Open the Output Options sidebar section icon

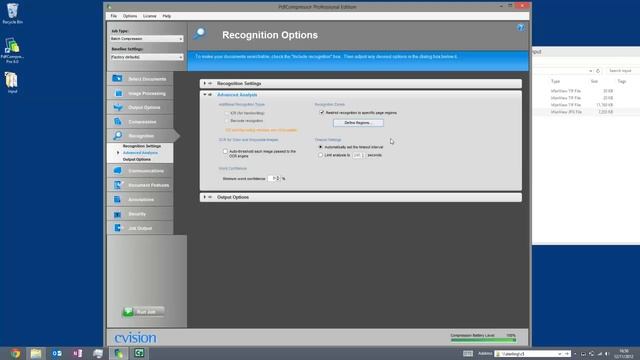tap(118, 107)
